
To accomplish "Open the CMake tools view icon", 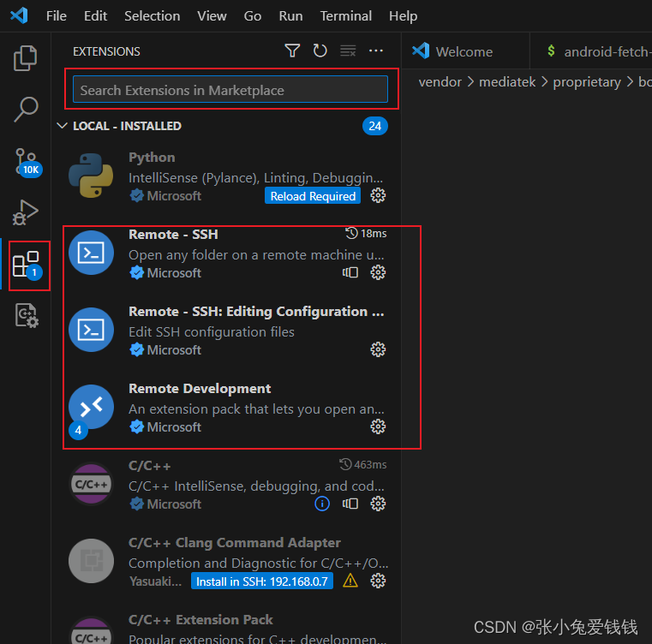I will pyautogui.click(x=27, y=315).
